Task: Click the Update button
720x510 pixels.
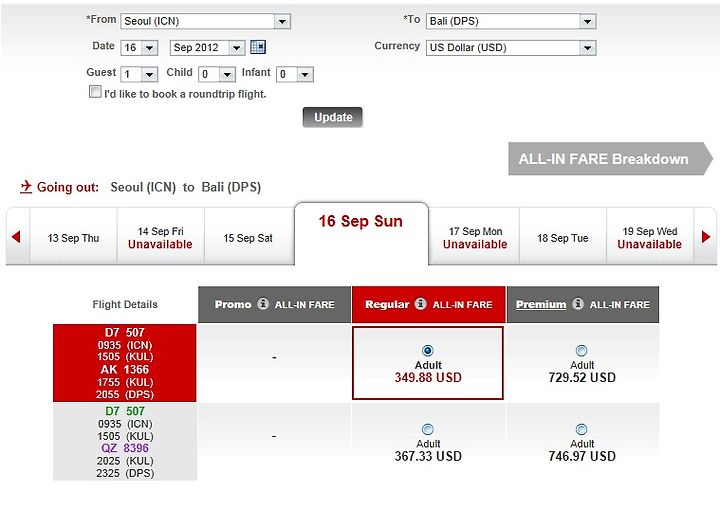Action: click(x=333, y=117)
